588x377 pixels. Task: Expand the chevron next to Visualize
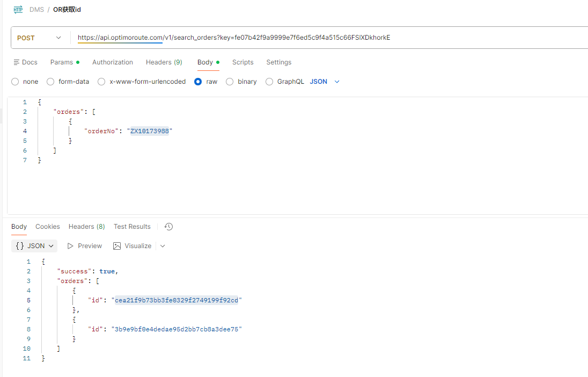click(163, 246)
